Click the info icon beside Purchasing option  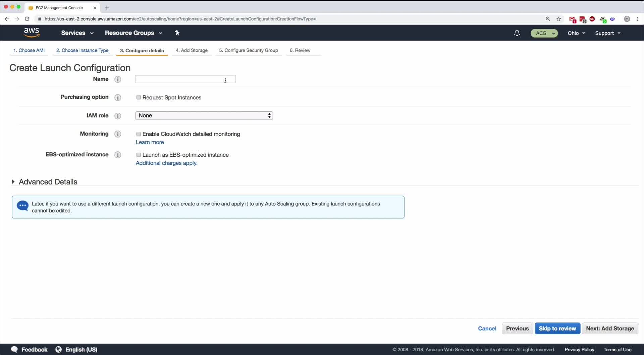pos(118,97)
